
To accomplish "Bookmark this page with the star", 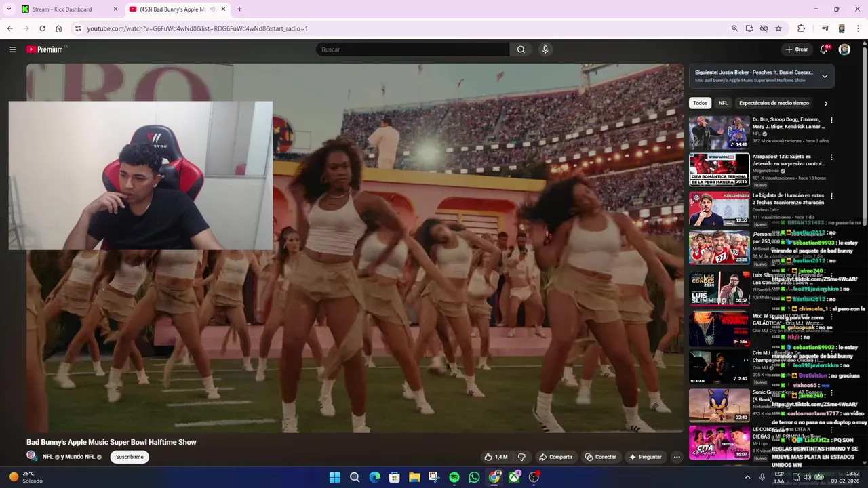I will (x=778, y=28).
